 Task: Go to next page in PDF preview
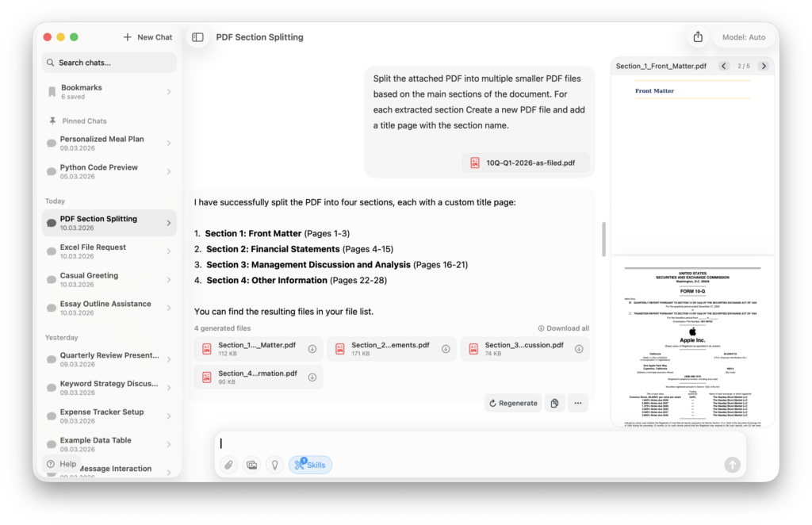(763, 66)
